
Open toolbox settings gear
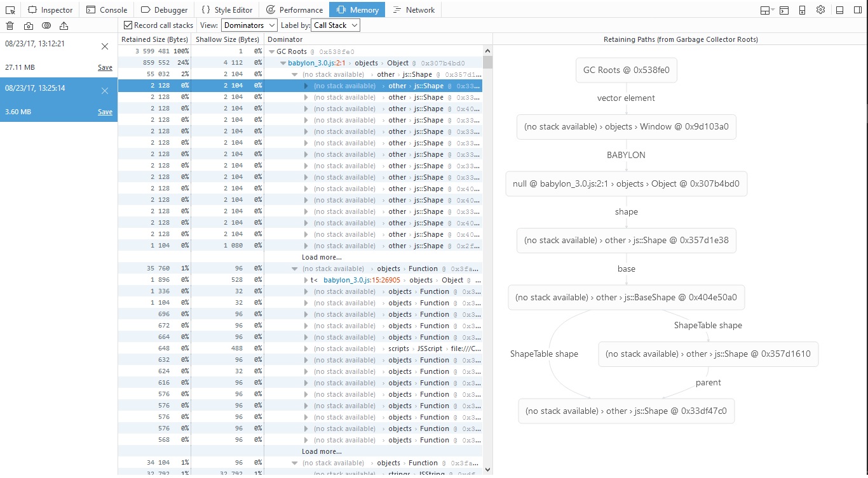point(820,10)
